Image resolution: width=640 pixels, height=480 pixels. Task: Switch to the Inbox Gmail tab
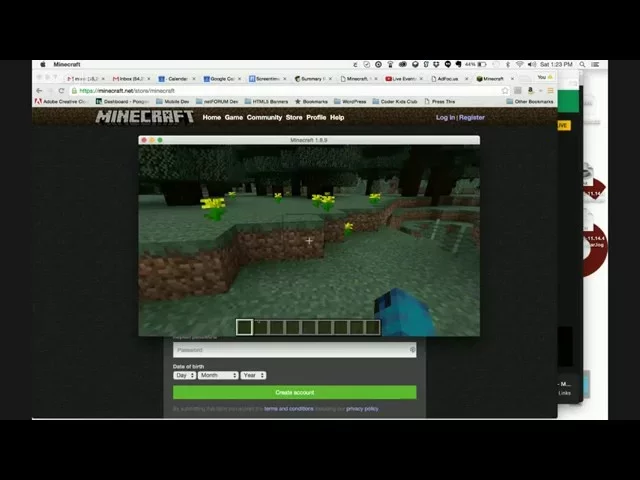[131, 78]
